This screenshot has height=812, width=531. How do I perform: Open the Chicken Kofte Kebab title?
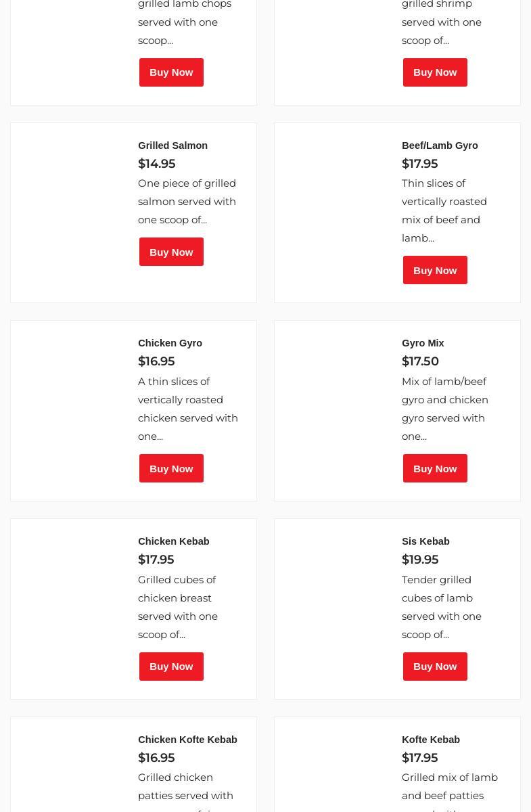click(x=187, y=740)
